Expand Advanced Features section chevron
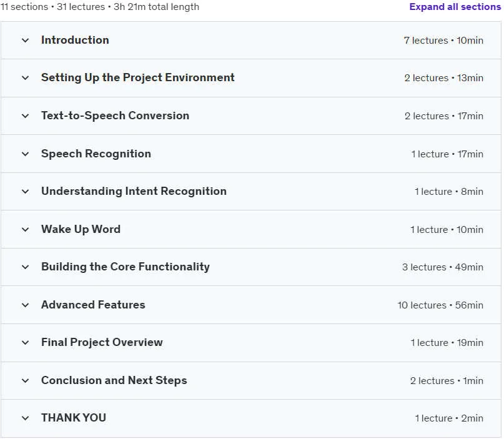 point(25,305)
